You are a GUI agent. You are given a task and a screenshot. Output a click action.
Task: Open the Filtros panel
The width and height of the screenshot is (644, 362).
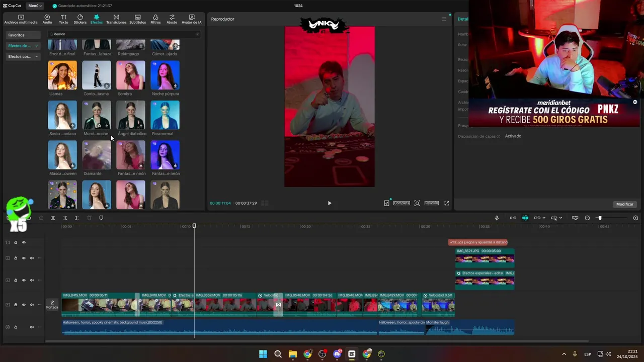point(155,19)
